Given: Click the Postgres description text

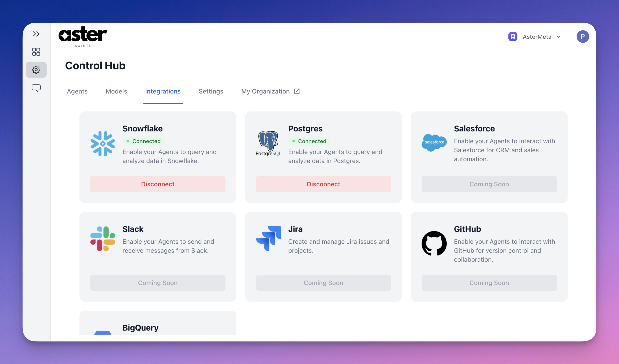Looking at the screenshot, I should click(335, 157).
